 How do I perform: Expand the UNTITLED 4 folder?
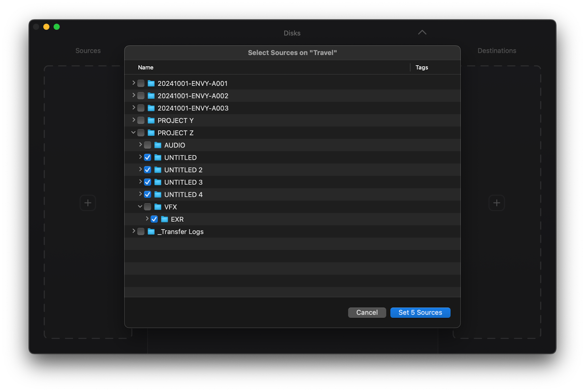point(140,194)
